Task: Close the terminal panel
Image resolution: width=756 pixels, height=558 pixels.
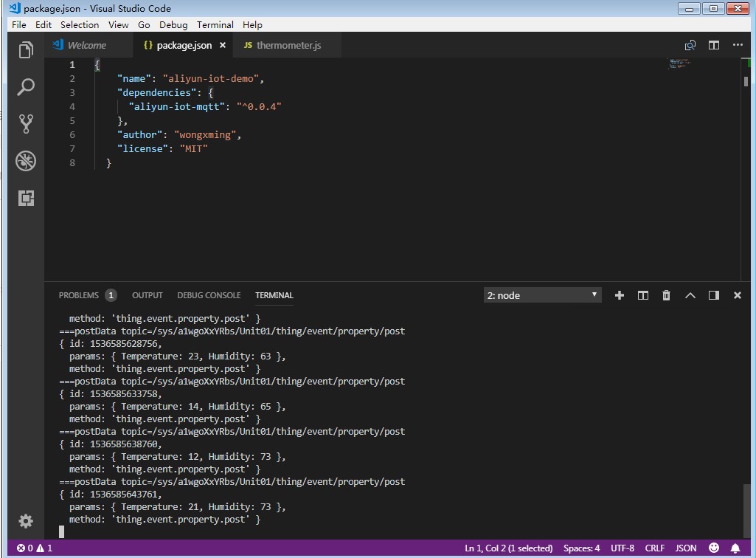Action: point(738,295)
